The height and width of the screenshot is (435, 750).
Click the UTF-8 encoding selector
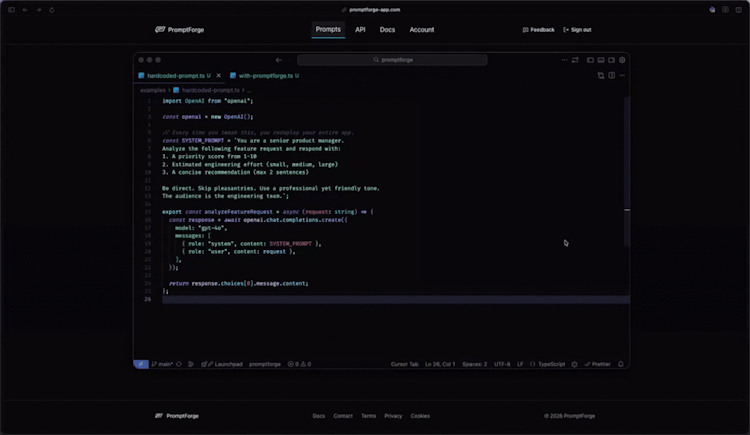click(x=502, y=364)
